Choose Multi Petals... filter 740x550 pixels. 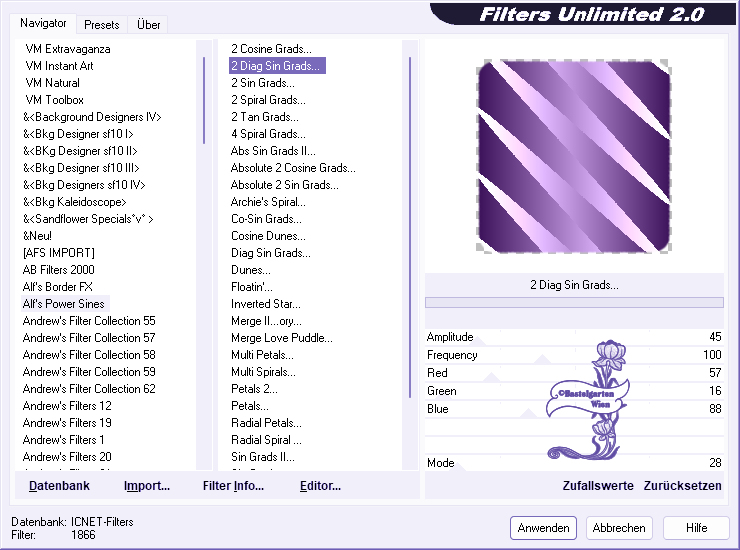click(x=262, y=355)
